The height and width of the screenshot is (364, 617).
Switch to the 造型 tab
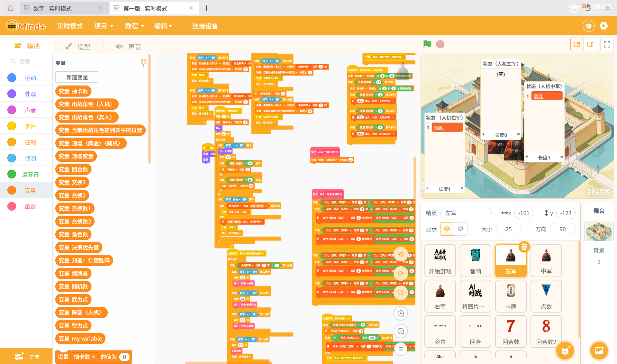78,47
